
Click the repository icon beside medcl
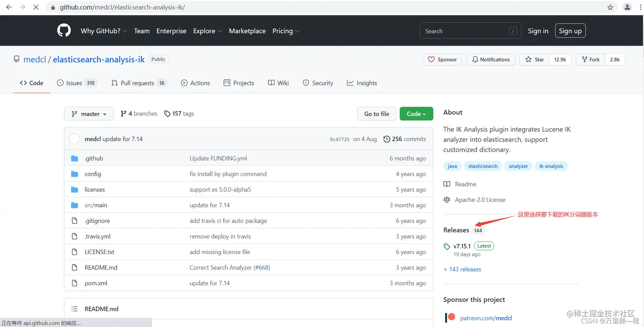pyautogui.click(x=17, y=59)
